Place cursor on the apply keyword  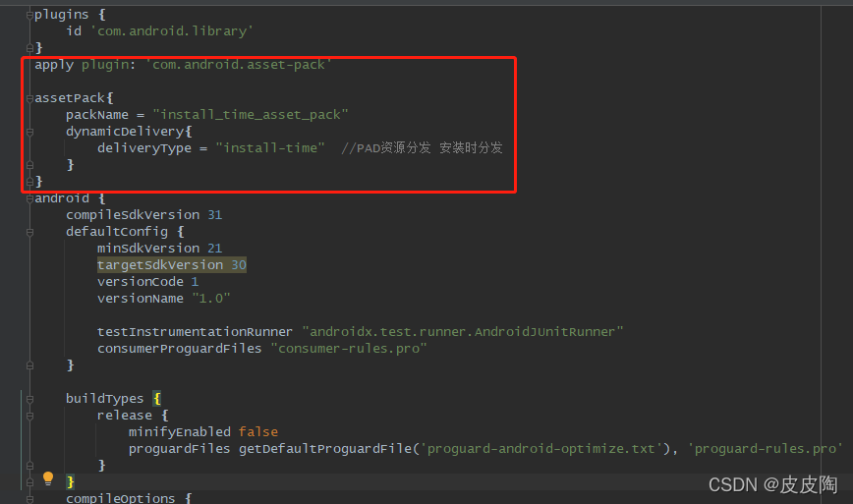coord(54,65)
